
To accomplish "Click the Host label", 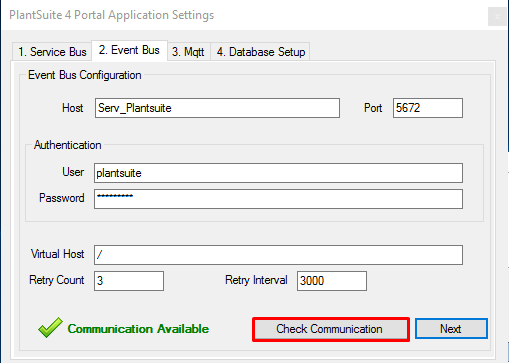I will tap(73, 108).
